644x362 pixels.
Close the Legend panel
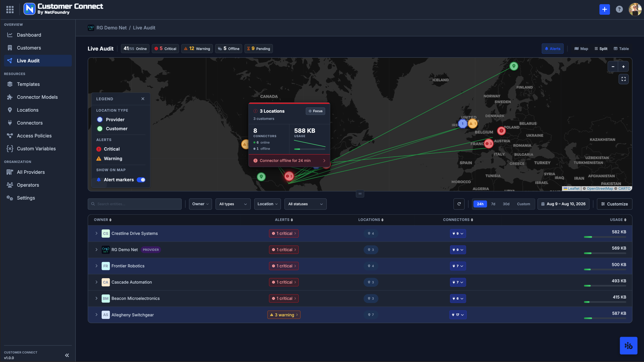point(143,99)
